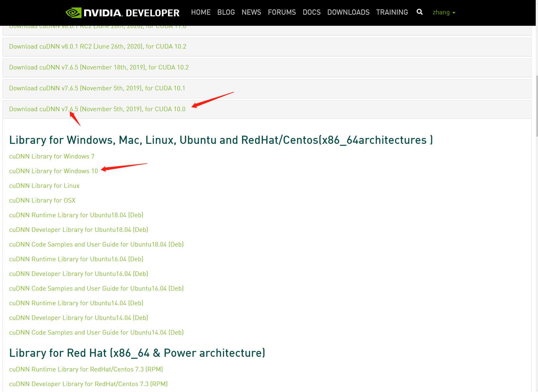Open the FORUMS menu item
Viewport: 538px width, 392px height.
[x=282, y=12]
